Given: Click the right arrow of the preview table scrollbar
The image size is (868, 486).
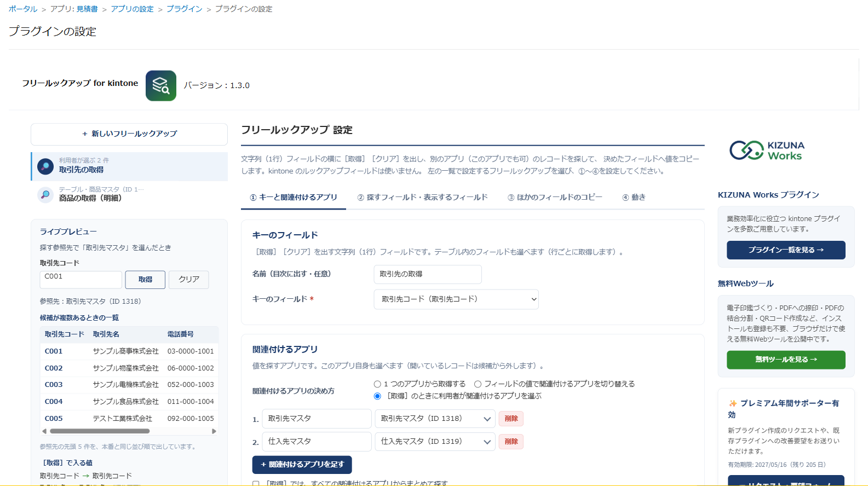Looking at the screenshot, I should click(214, 431).
